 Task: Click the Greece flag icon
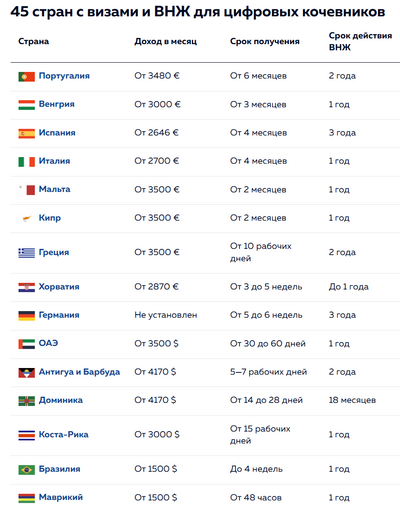pyautogui.click(x=27, y=253)
